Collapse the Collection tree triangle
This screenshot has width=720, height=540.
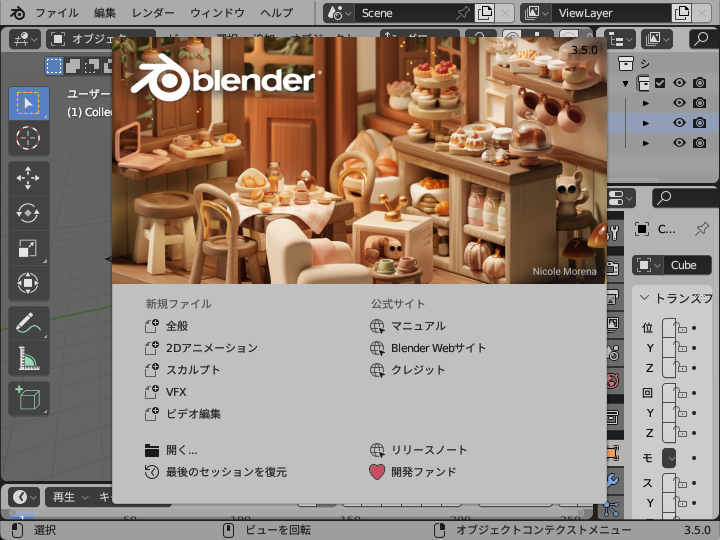point(625,84)
